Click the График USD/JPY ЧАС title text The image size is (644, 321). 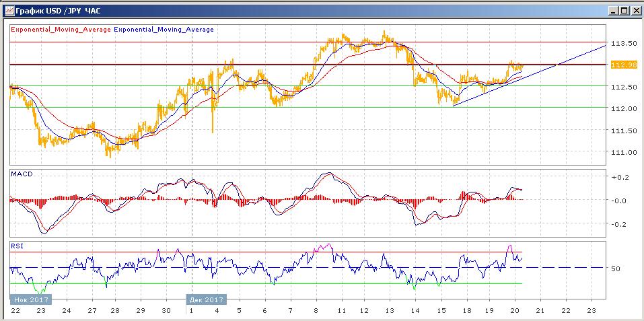coord(58,11)
